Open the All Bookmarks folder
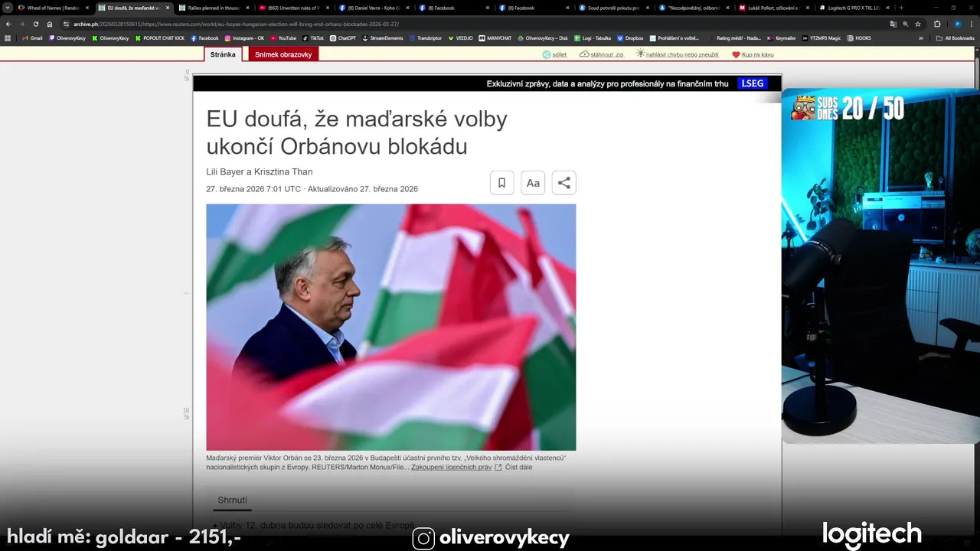 pyautogui.click(x=955, y=37)
